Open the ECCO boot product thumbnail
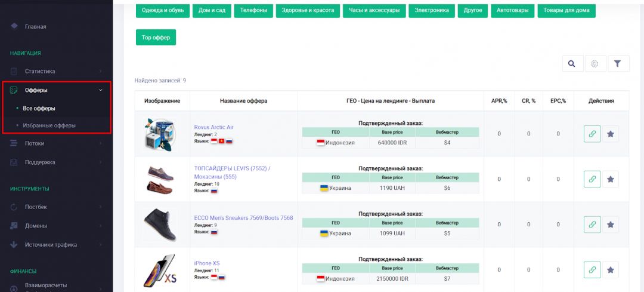Screen dimensions: 644x292 [x=160, y=225]
